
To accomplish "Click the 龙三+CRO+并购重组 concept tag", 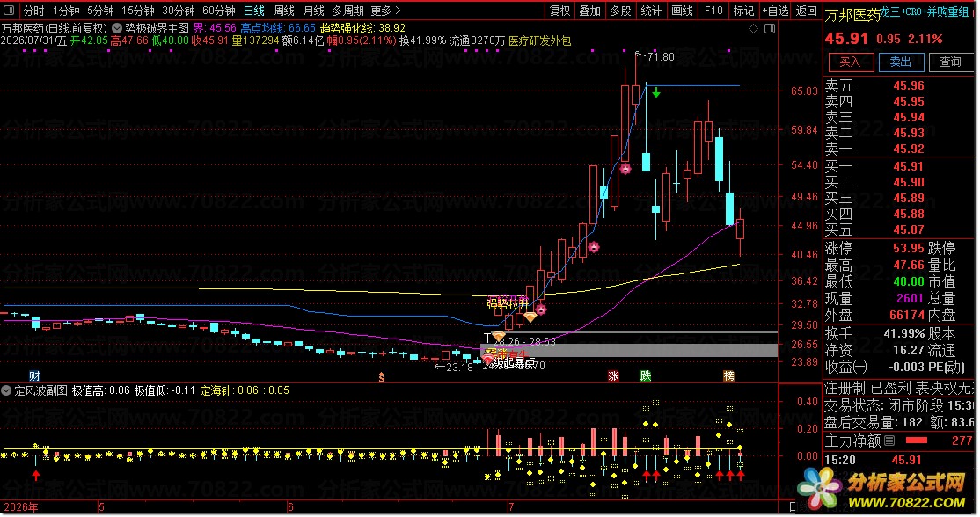I will 925,11.
